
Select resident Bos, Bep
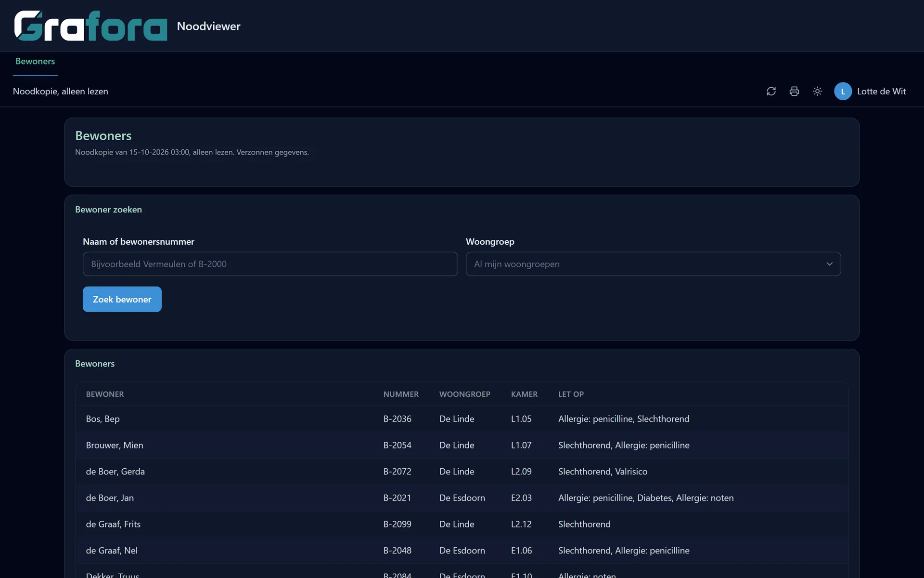[x=103, y=419]
